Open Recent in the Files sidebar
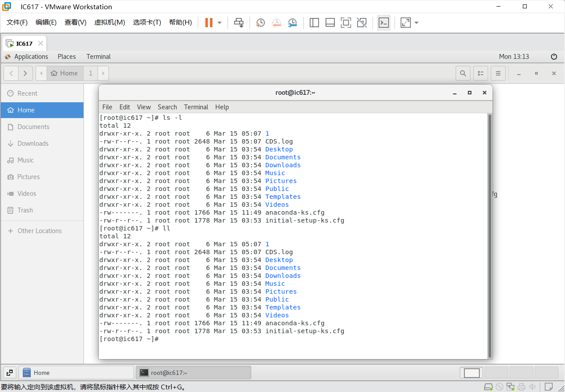 [42, 94]
